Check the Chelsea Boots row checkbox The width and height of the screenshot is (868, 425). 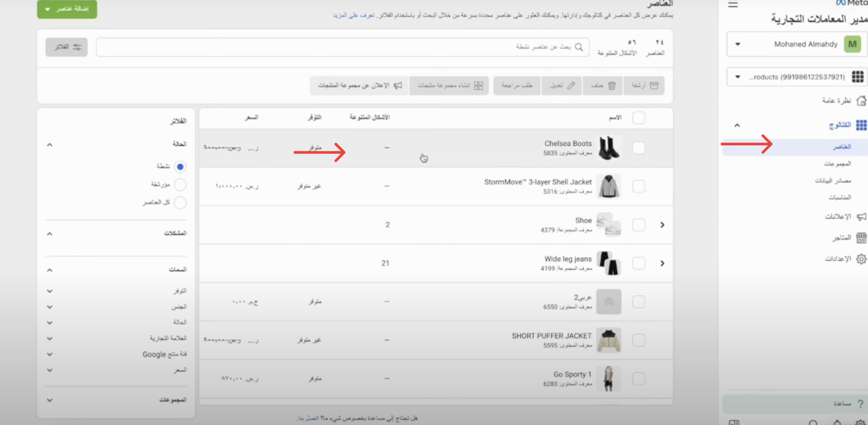coord(639,148)
